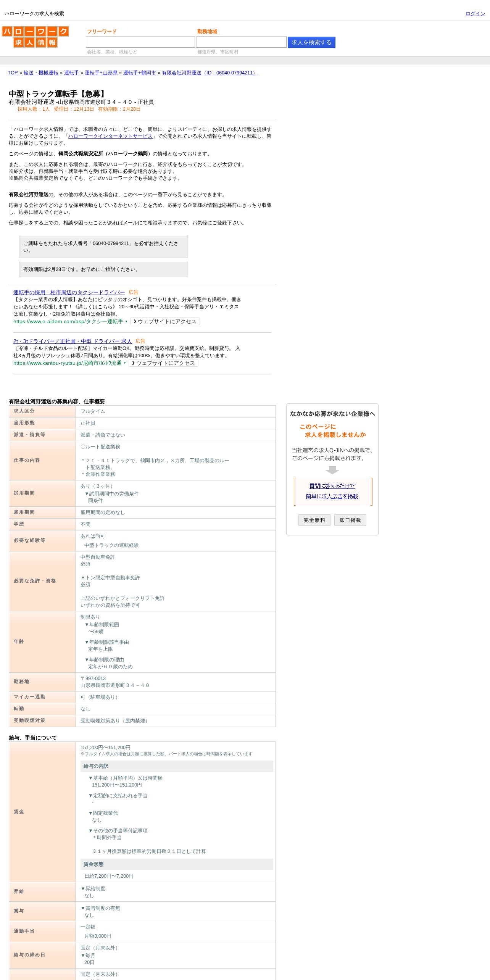Click the 雇用期間の定めなし cell

coord(176,513)
